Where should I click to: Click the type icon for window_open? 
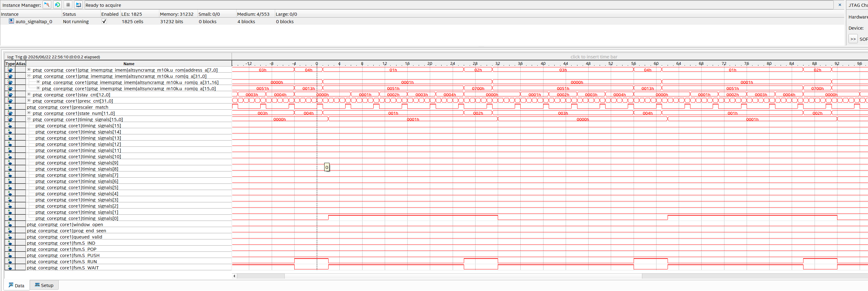[x=10, y=224]
